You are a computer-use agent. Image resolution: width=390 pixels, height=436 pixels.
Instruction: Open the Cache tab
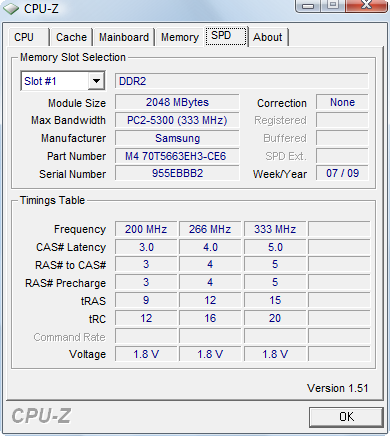click(x=71, y=37)
